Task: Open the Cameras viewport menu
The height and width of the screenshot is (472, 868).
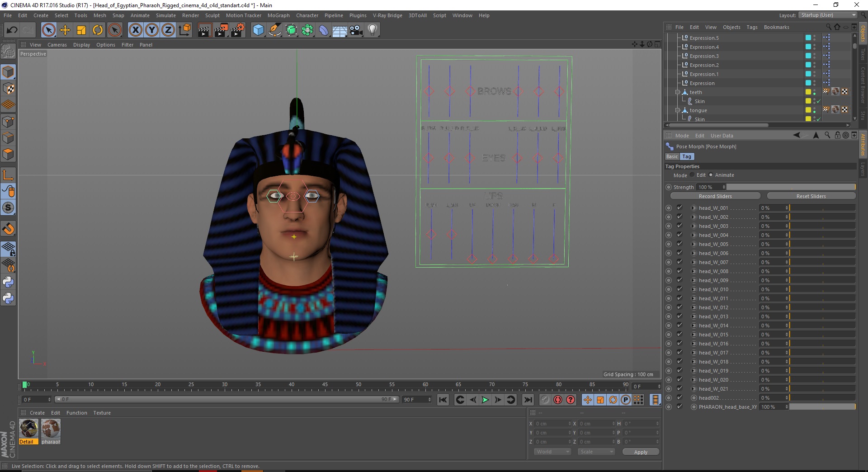Action: [x=57, y=45]
